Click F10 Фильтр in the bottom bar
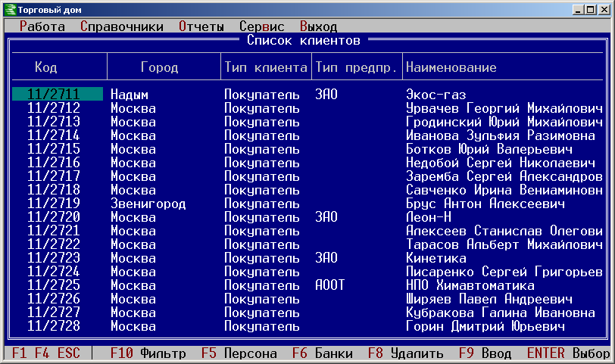Image resolution: width=615 pixels, height=364 pixels. (x=148, y=353)
